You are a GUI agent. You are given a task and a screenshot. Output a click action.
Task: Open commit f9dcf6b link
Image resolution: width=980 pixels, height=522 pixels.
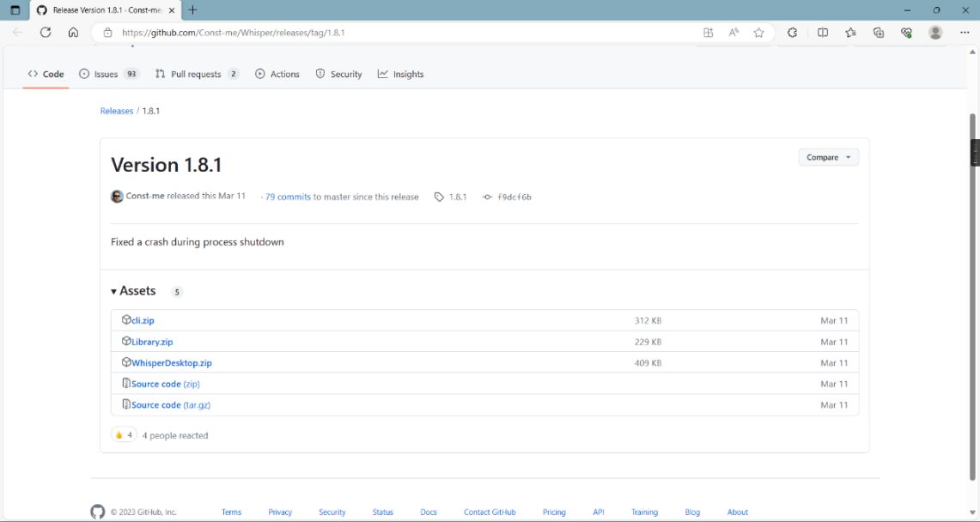click(514, 197)
